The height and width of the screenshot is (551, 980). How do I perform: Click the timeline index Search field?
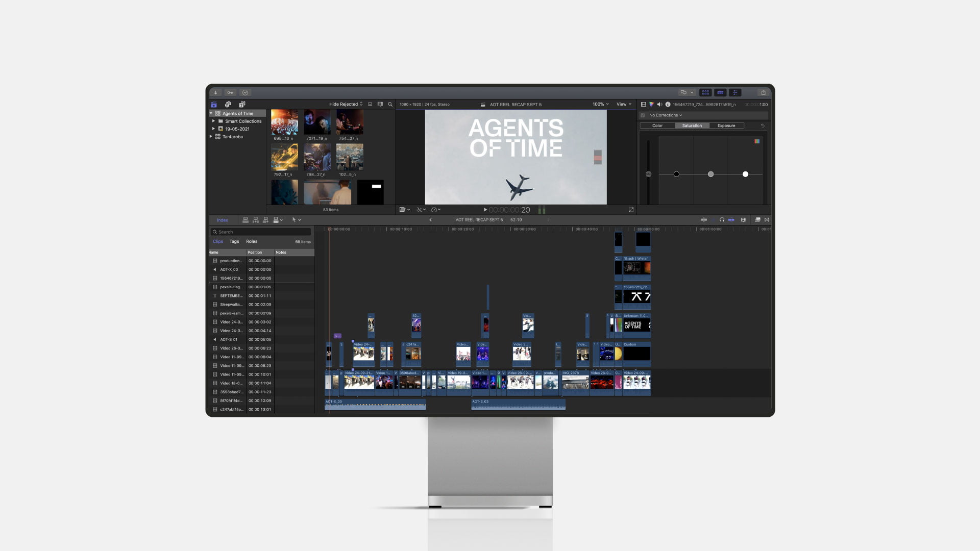point(260,232)
